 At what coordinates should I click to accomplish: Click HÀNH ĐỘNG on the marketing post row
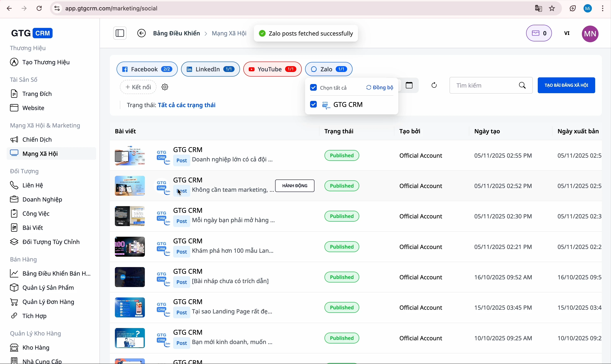tap(294, 186)
